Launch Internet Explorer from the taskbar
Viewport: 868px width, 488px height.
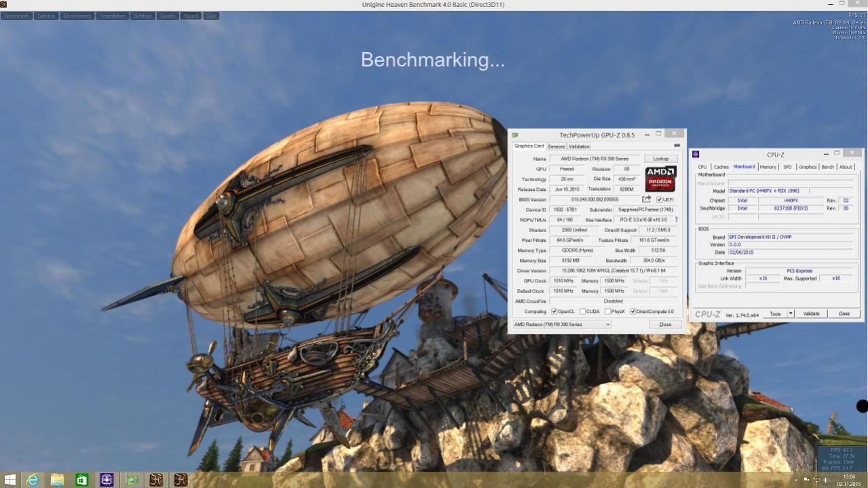33,480
